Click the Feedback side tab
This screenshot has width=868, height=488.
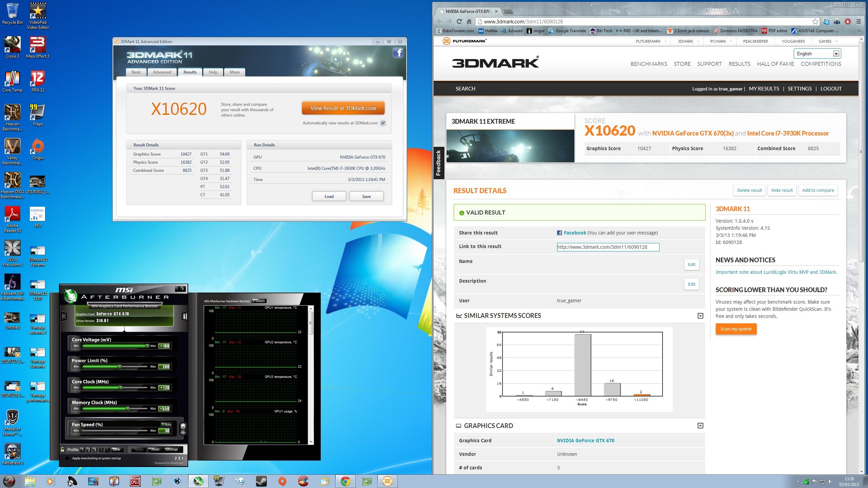click(x=438, y=163)
